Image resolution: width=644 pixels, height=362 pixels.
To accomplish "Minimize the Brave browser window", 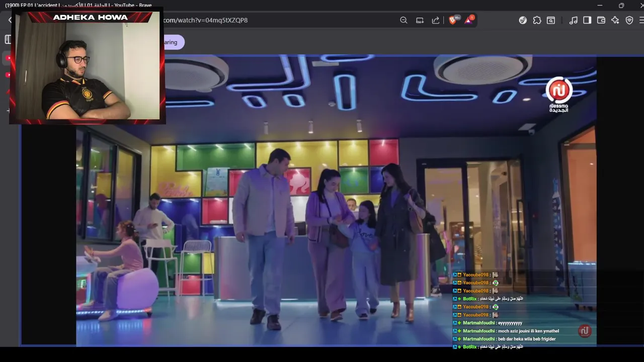I will (600, 6).
